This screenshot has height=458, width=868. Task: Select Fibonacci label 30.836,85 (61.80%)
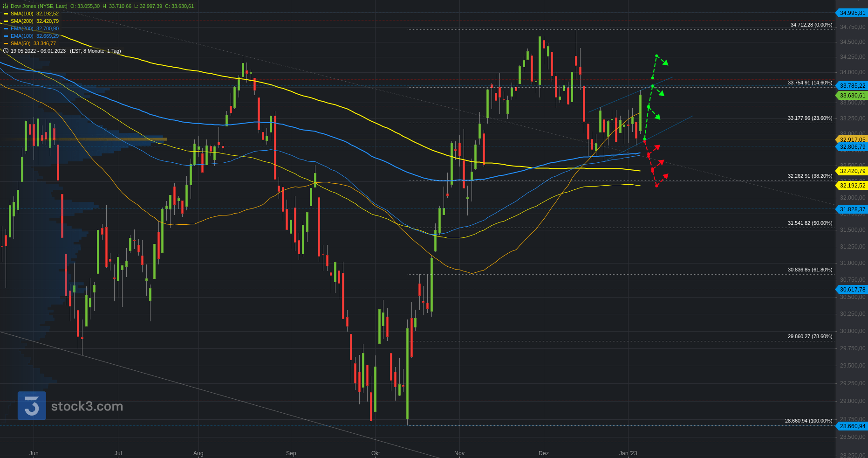[x=810, y=270]
